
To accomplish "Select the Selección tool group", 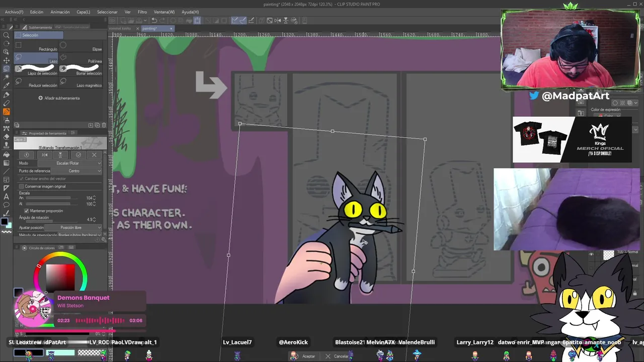I will 39,35.
